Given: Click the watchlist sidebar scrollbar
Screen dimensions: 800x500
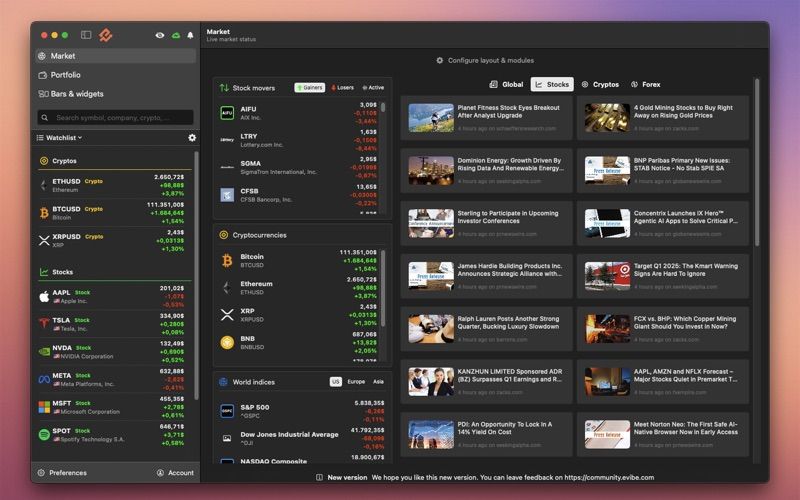Looking at the screenshot, I should [x=196, y=276].
